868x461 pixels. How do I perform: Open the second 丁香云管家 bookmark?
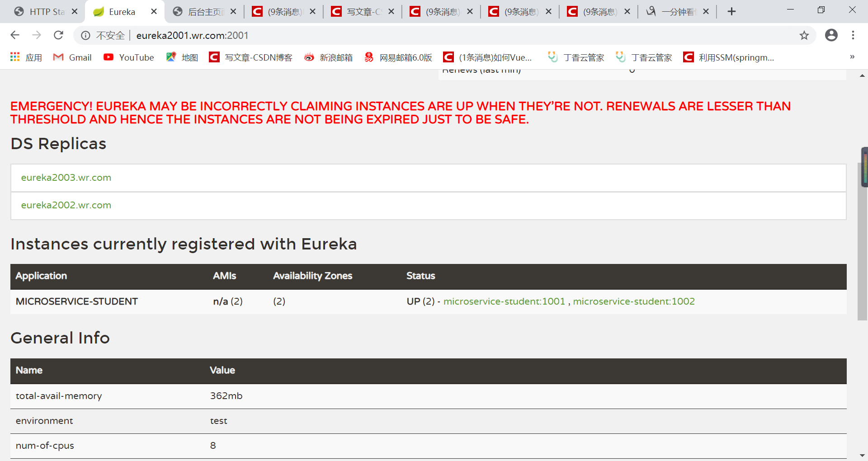coord(643,57)
